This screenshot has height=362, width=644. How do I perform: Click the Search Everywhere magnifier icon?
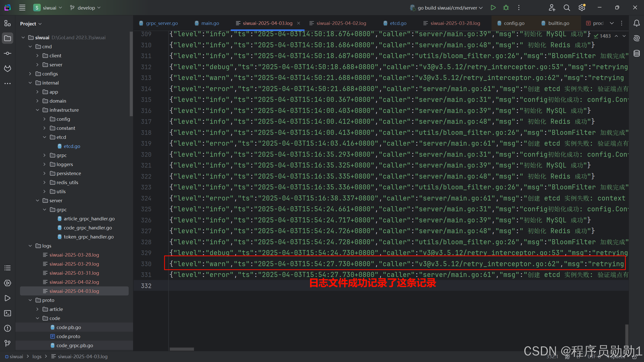click(567, 8)
